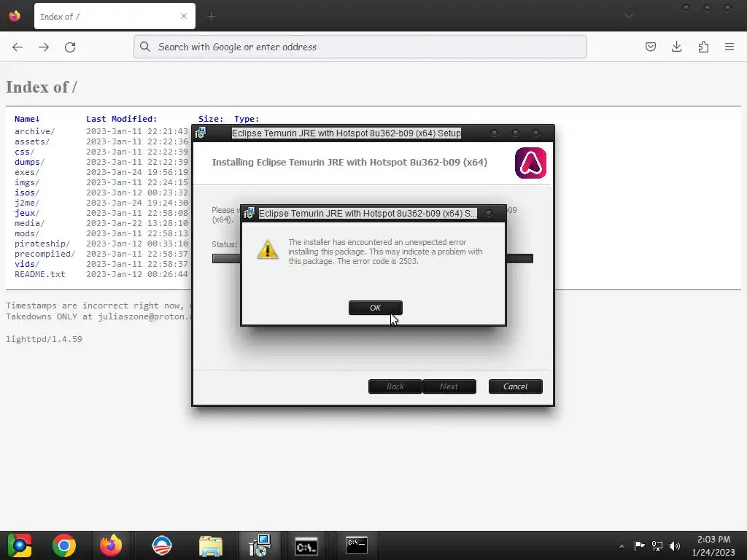Click the magnifier icon in address bar

pos(145,47)
